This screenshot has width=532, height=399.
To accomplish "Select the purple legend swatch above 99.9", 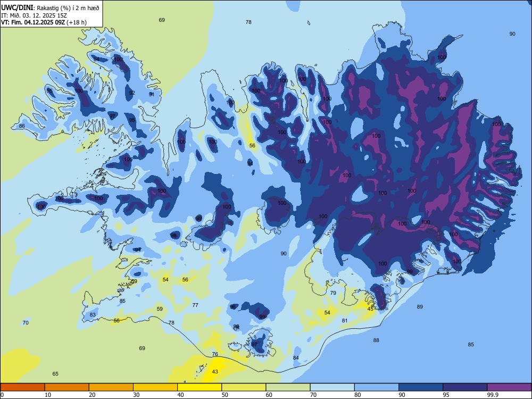I will tap(509, 387).
